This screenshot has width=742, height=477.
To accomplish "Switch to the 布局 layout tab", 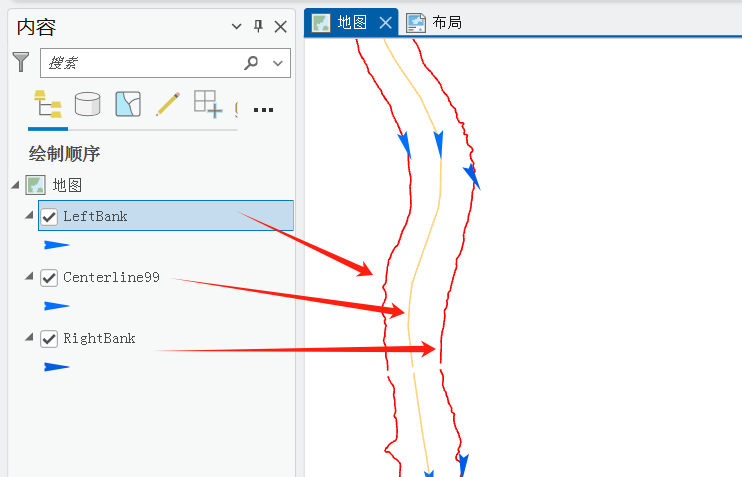I will pyautogui.click(x=434, y=22).
